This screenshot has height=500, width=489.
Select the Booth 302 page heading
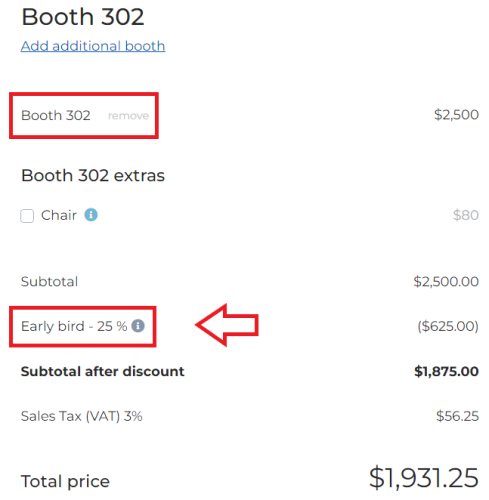83,17
